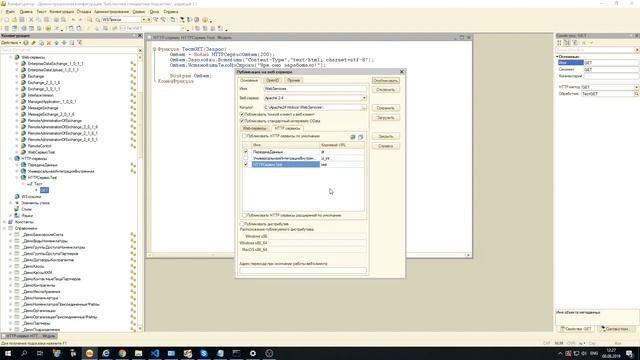The width and height of the screenshot is (640, 360).
Task: Click the Configuration tree vertical scrollbar
Action: coord(140,192)
